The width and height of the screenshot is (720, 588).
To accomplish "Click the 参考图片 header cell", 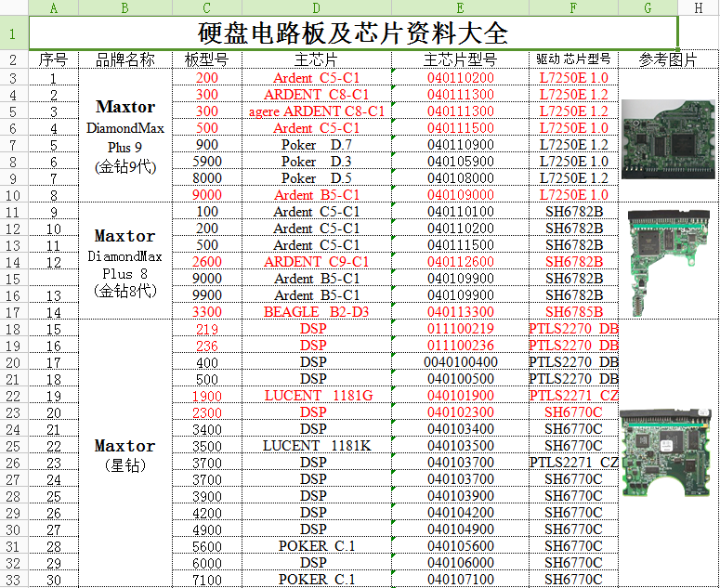I will click(x=669, y=59).
